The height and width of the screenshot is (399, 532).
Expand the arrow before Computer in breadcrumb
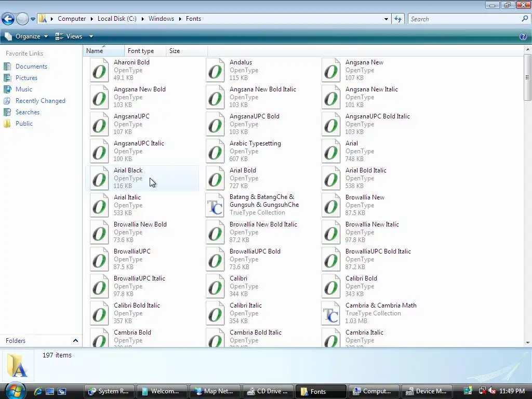[52, 19]
